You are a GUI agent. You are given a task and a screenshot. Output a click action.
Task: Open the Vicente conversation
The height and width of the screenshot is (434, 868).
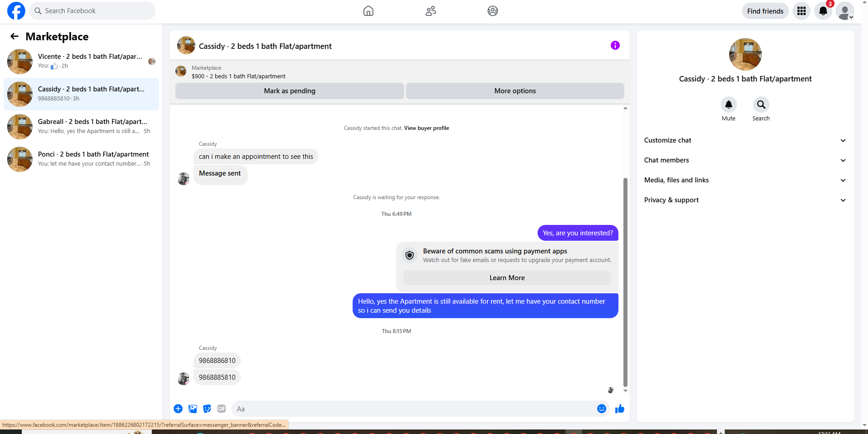[81, 62]
